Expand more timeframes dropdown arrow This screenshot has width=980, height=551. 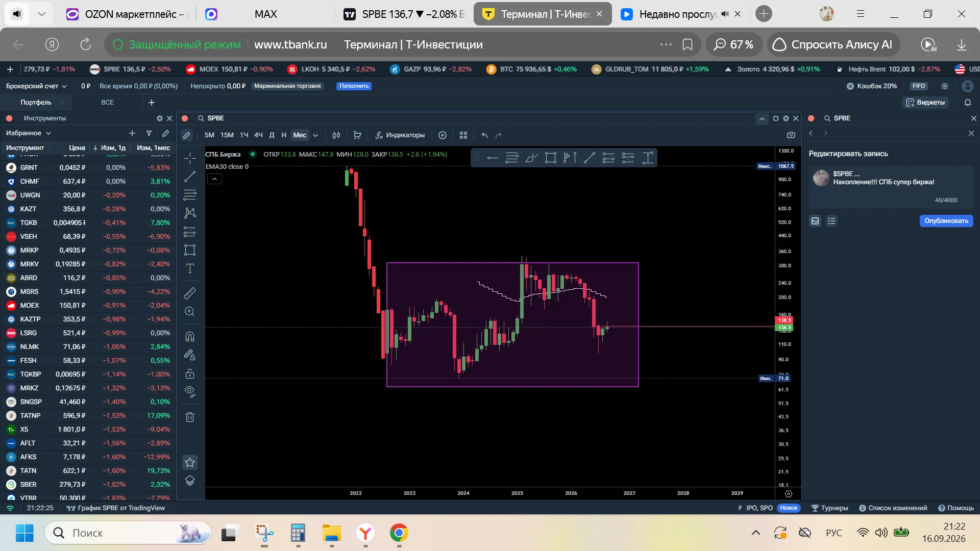[x=315, y=135]
